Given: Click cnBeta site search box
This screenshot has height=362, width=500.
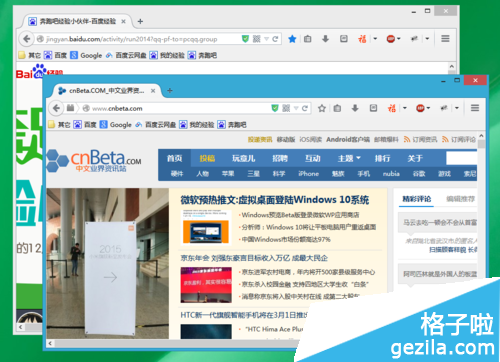Looking at the screenshot, I should (x=461, y=158).
